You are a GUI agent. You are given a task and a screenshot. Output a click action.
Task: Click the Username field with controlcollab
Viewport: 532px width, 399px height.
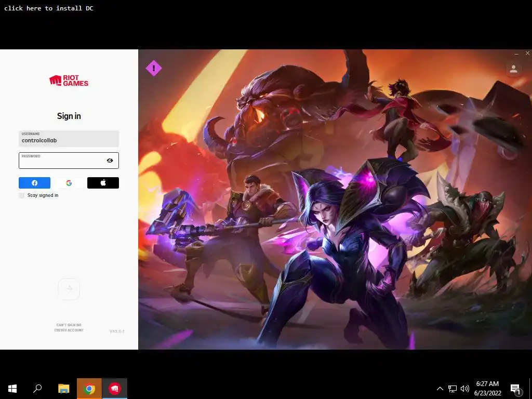pos(69,138)
